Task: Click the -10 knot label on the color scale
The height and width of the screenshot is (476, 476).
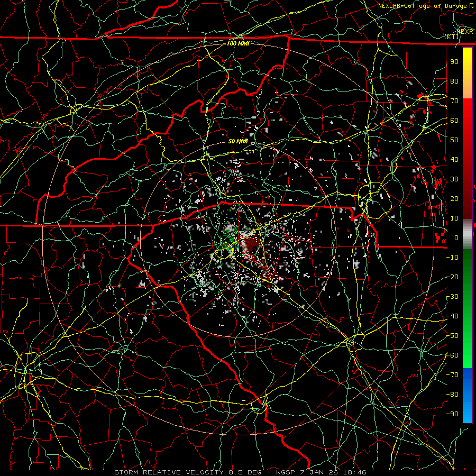Action: coord(453,258)
